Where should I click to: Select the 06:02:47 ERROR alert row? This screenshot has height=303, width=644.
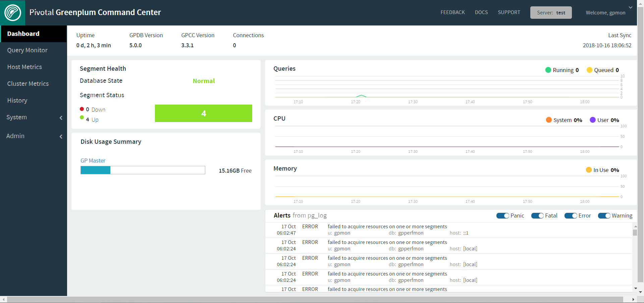coord(449,230)
